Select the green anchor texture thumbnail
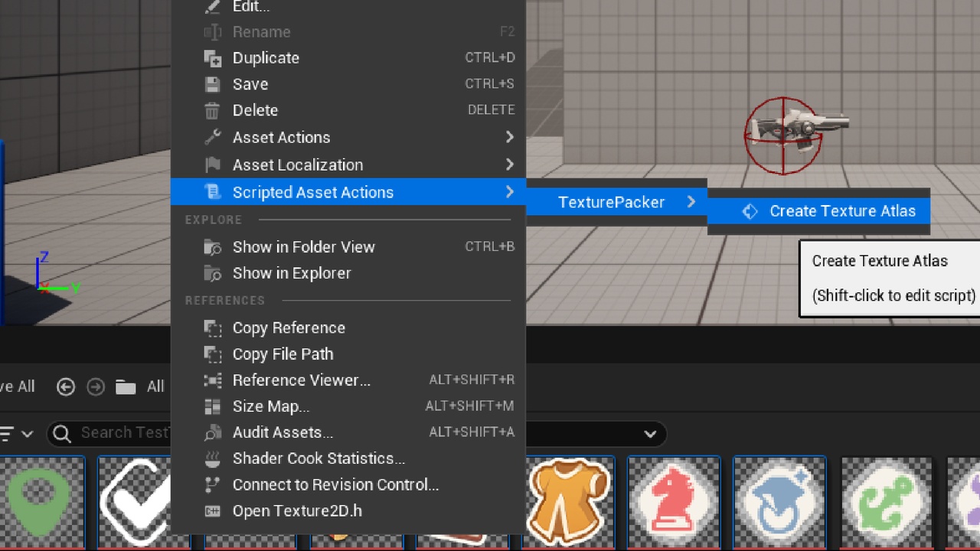980x551 pixels. point(886,503)
